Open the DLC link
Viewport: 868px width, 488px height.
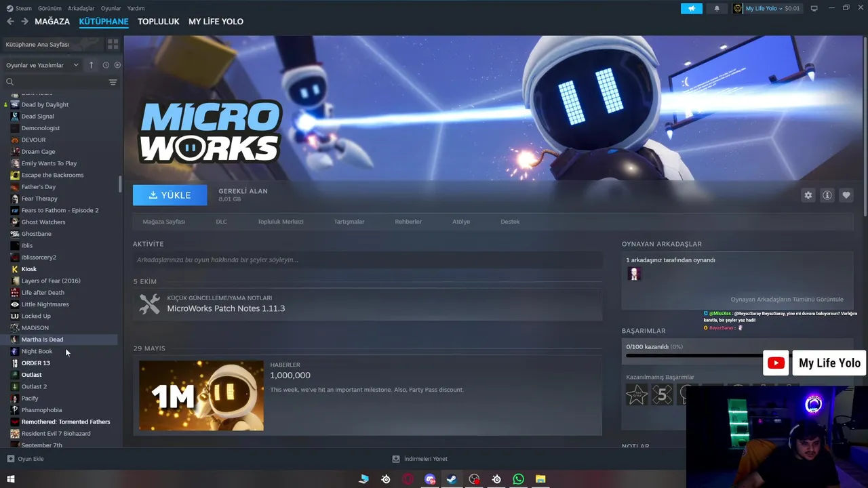point(222,222)
